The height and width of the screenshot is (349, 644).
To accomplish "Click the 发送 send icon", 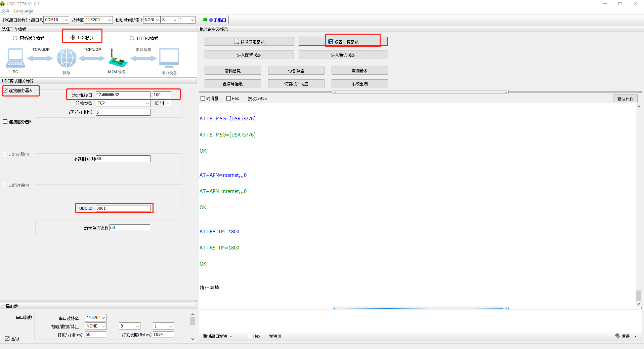I will pyautogui.click(x=617, y=336).
